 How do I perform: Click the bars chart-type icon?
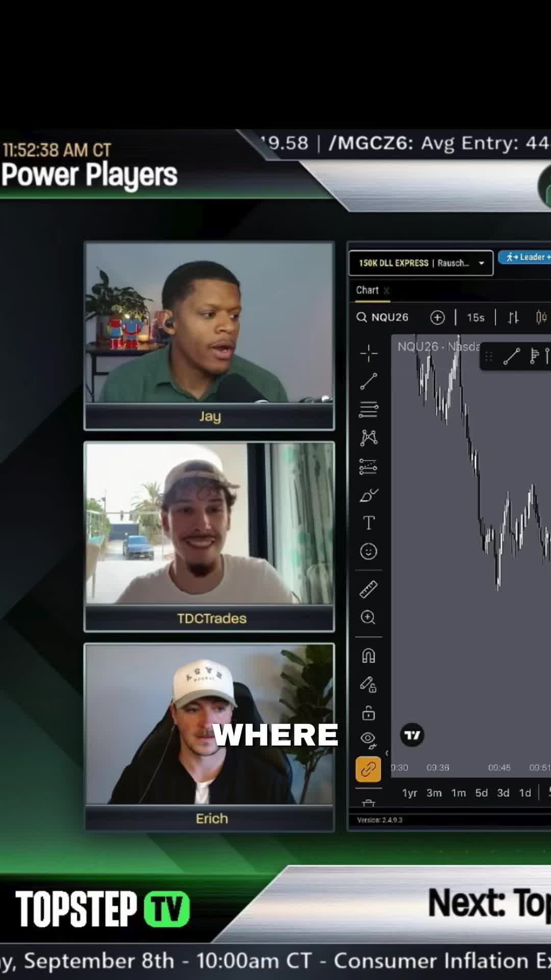pyautogui.click(x=513, y=317)
